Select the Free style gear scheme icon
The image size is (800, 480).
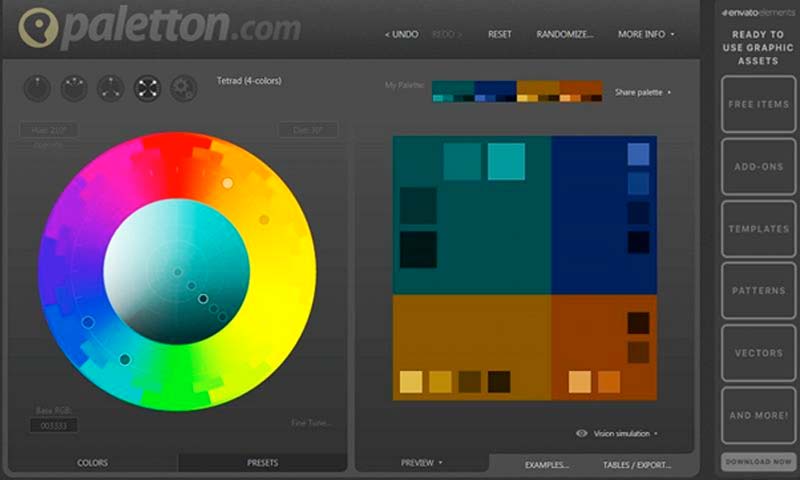coord(184,88)
